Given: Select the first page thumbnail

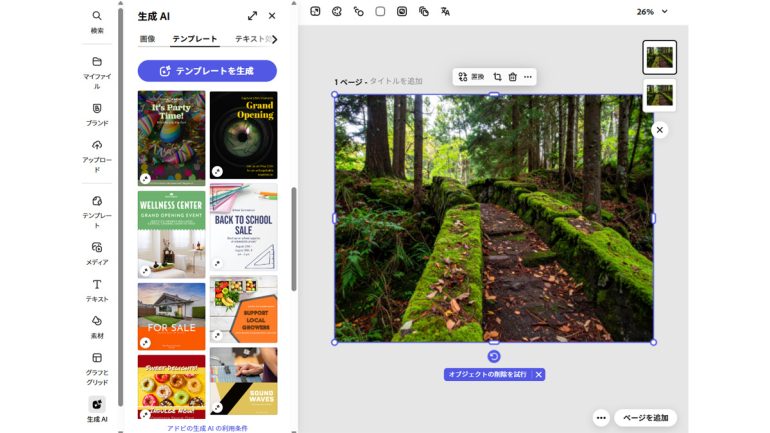Looking at the screenshot, I should pyautogui.click(x=660, y=57).
